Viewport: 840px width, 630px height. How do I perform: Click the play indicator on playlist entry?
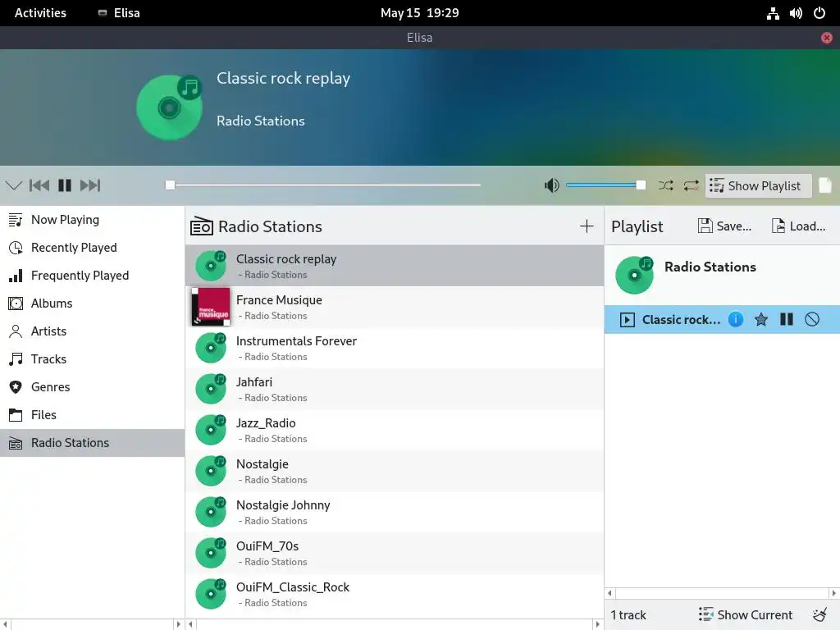tap(627, 320)
